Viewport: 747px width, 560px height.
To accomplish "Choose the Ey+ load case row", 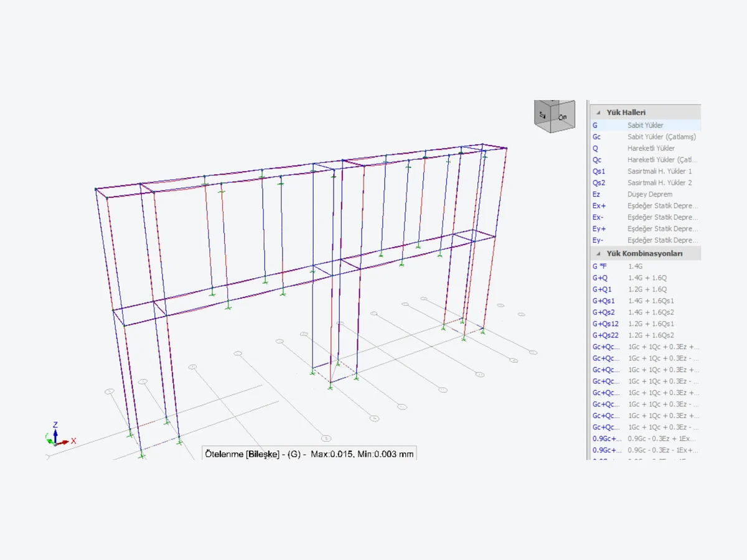I will pyautogui.click(x=646, y=229).
